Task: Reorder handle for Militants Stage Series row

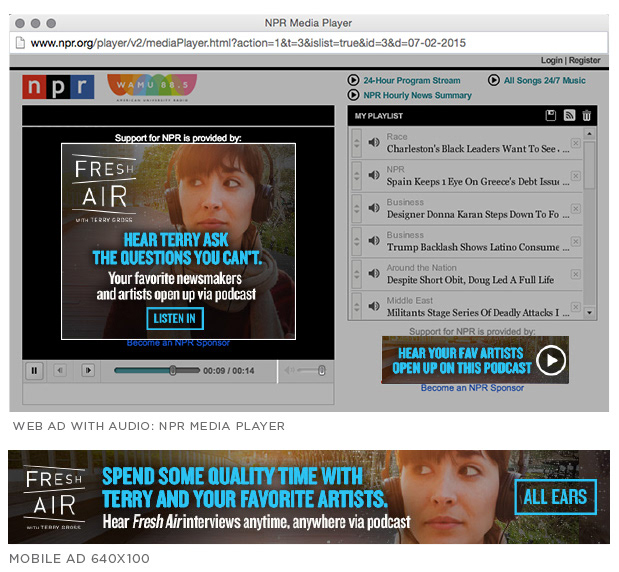Action: (356, 306)
